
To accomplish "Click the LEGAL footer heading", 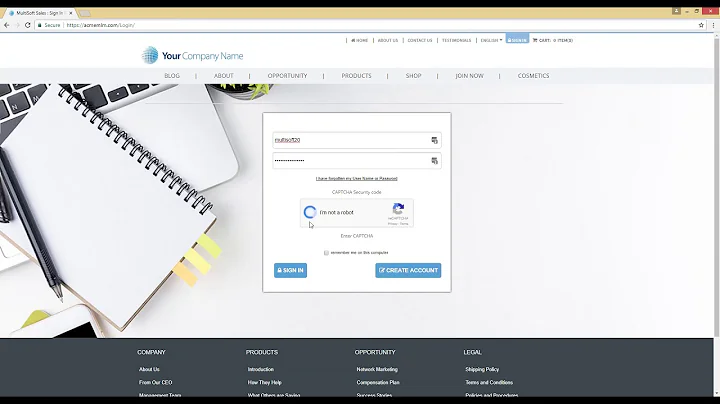I will pyautogui.click(x=472, y=352).
